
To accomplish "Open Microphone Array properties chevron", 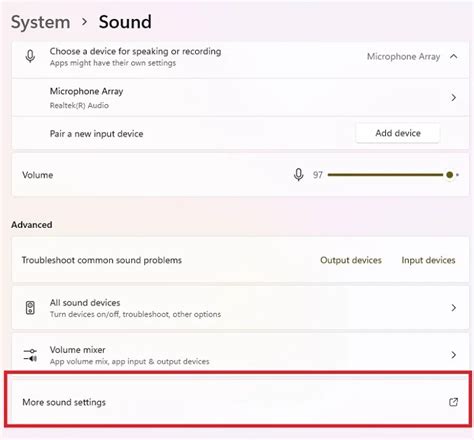I will coord(453,98).
